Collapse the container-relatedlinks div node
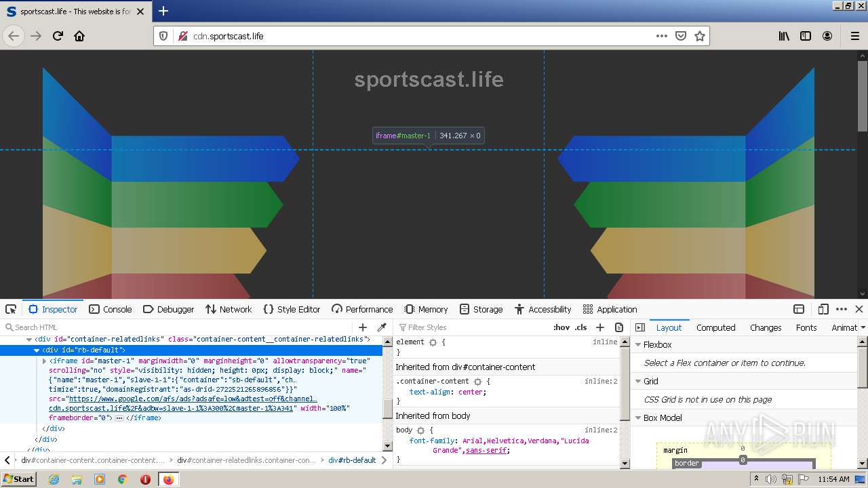Viewport: 868px width, 488px height. (x=29, y=340)
